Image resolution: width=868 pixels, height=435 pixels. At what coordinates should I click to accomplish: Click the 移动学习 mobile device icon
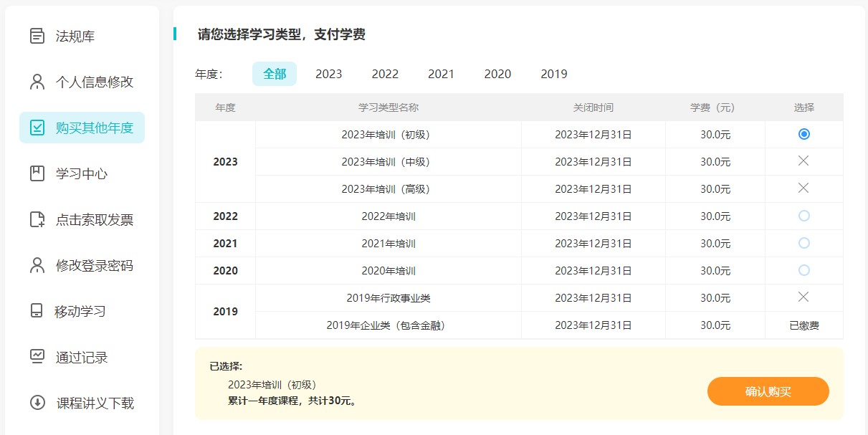[37, 311]
